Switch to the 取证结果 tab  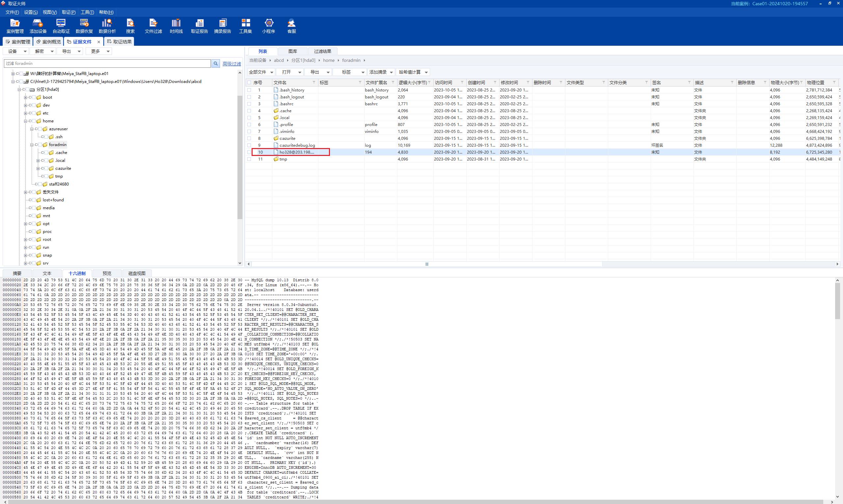tap(119, 42)
